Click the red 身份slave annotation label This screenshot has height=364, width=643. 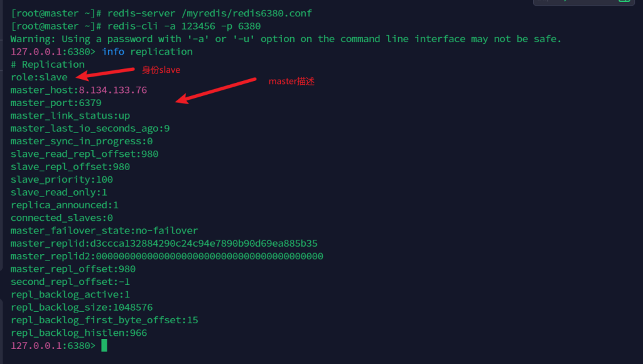(161, 70)
